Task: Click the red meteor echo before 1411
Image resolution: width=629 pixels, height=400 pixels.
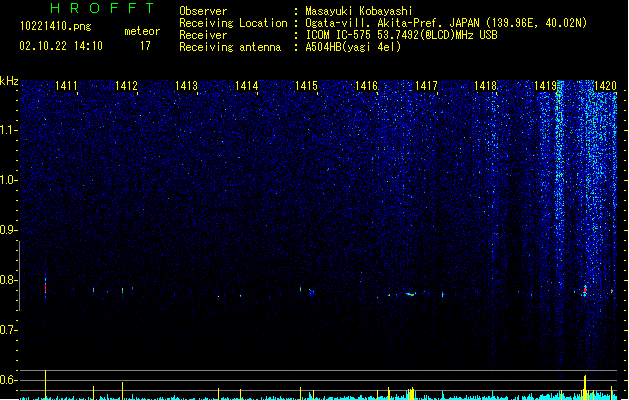Action: 45,287
